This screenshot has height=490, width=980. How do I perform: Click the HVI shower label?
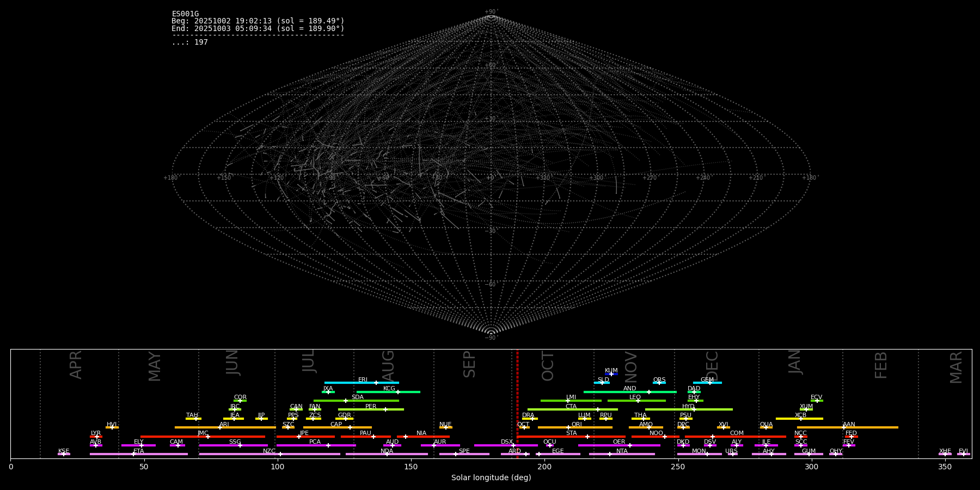click(x=112, y=425)
